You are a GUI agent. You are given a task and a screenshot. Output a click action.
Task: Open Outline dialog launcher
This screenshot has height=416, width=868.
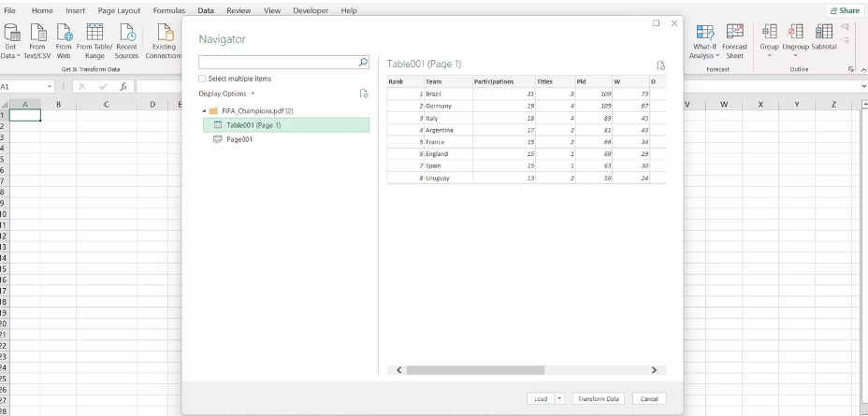(x=850, y=69)
